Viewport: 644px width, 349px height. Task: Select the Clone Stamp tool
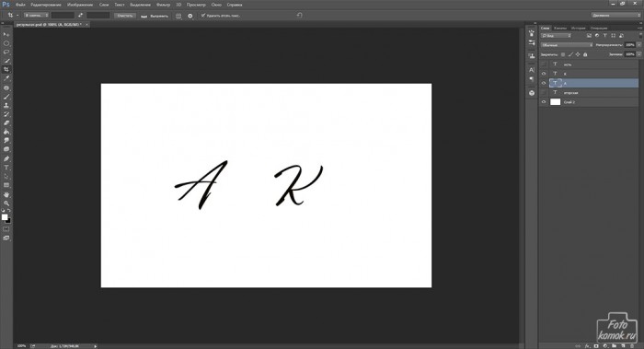pyautogui.click(x=6, y=106)
